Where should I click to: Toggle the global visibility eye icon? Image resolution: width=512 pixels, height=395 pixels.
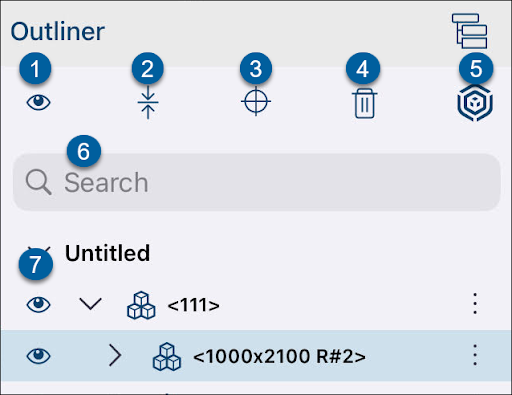click(38, 102)
